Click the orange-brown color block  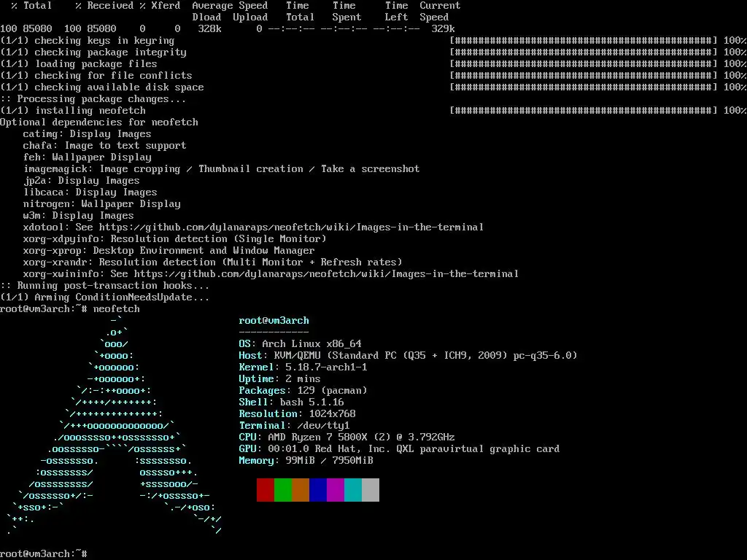point(300,490)
